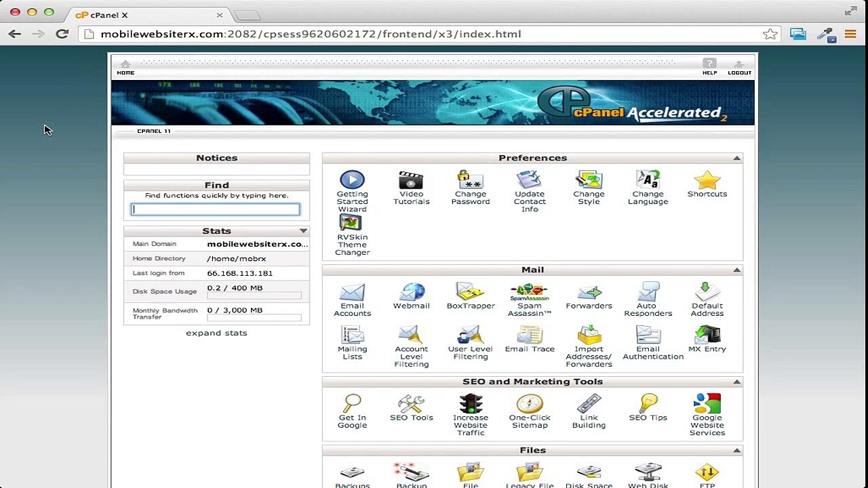Close the cPanel X tab
Viewport: 868px width, 488px height.
pos(219,15)
